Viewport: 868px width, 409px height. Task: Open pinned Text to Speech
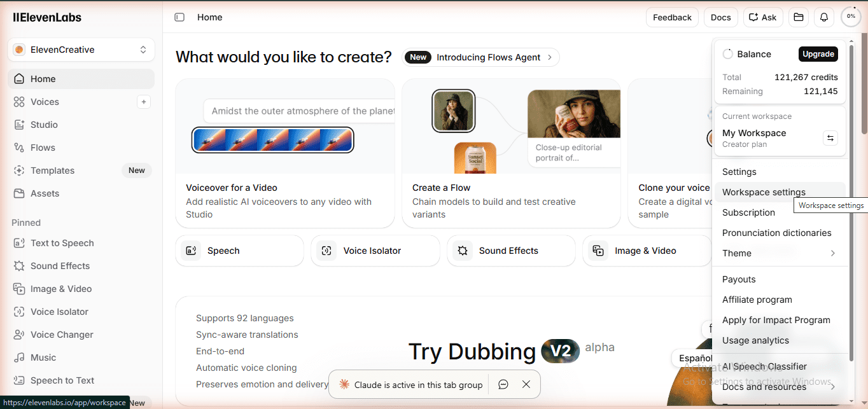[81, 243]
